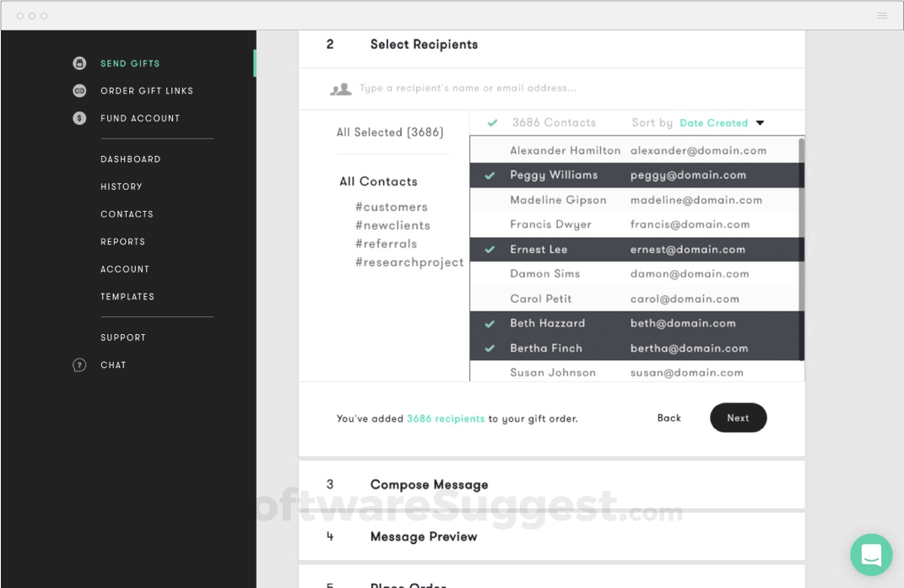Open the chat widget bubble in the corner
This screenshot has width=904, height=588.
click(871, 554)
